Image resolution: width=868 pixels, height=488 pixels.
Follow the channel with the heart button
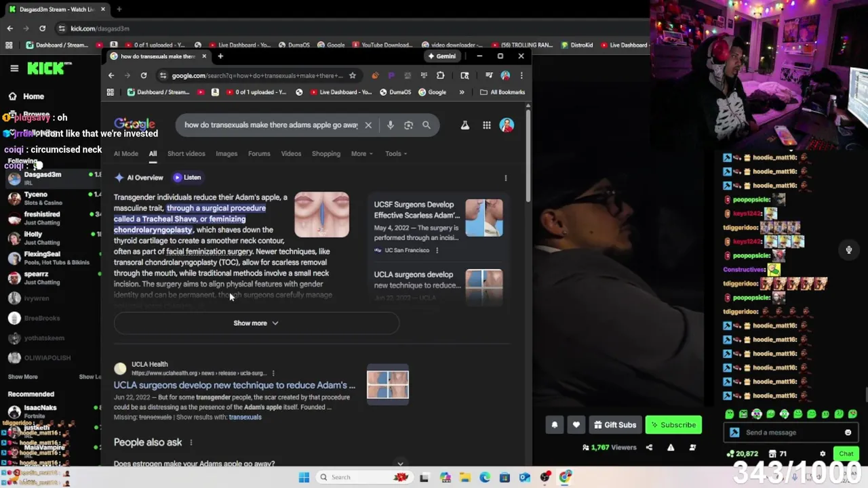point(576,425)
